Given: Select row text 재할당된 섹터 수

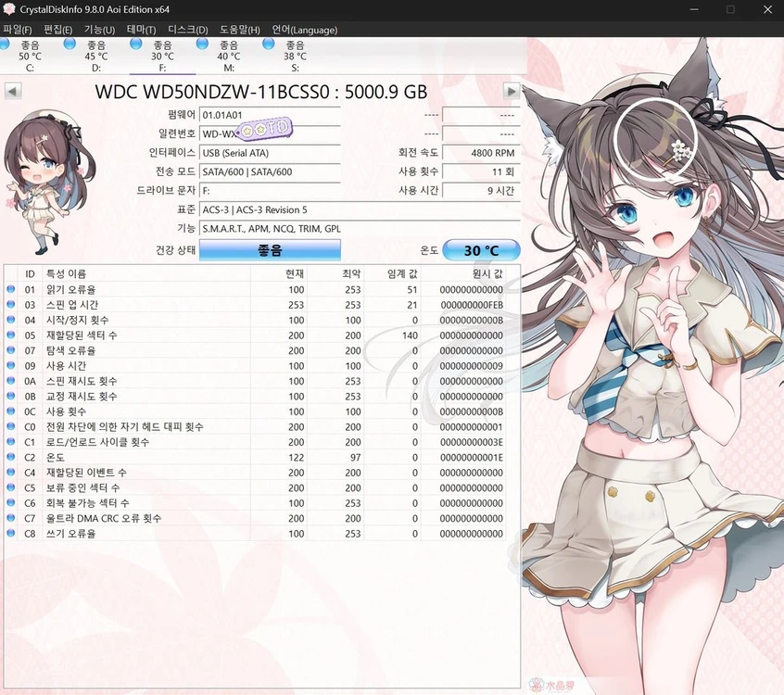Looking at the screenshot, I should point(82,335).
